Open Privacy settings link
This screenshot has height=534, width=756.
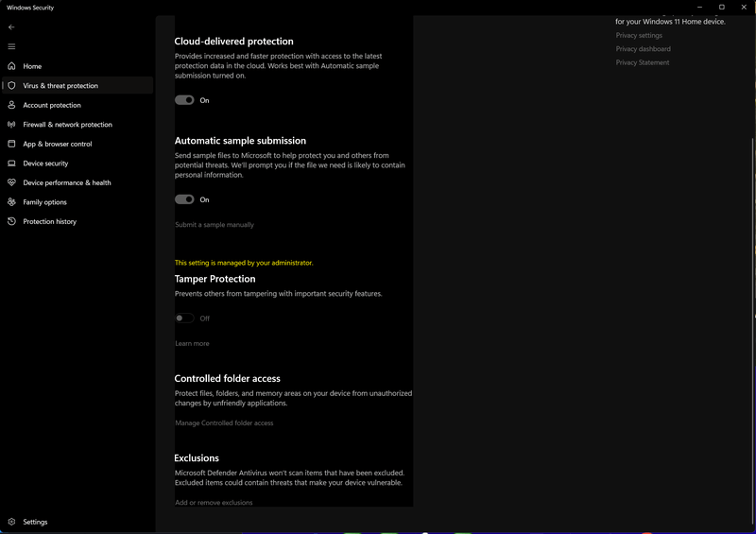pos(639,35)
